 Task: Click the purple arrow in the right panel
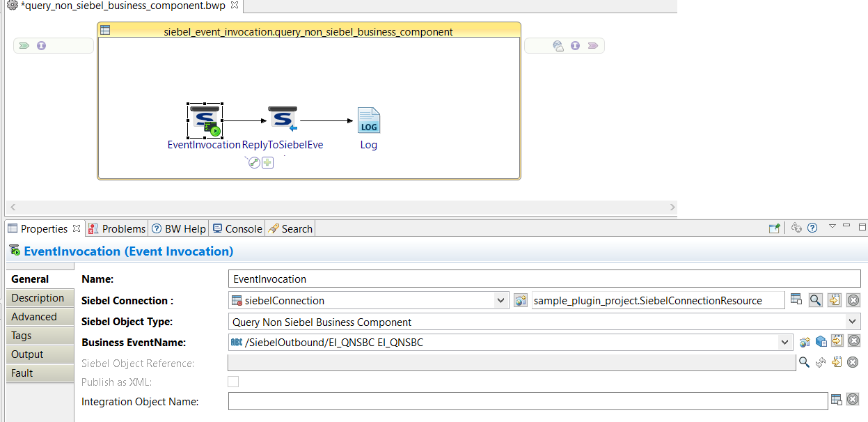pyautogui.click(x=592, y=46)
